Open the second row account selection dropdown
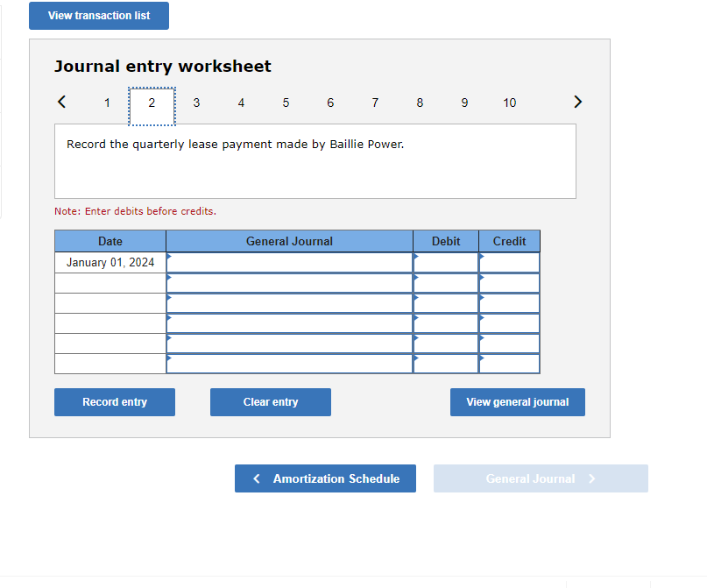 tap(289, 282)
